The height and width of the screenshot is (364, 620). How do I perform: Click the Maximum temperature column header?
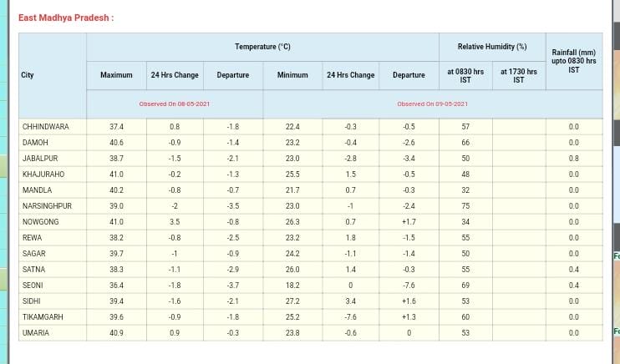click(x=116, y=75)
